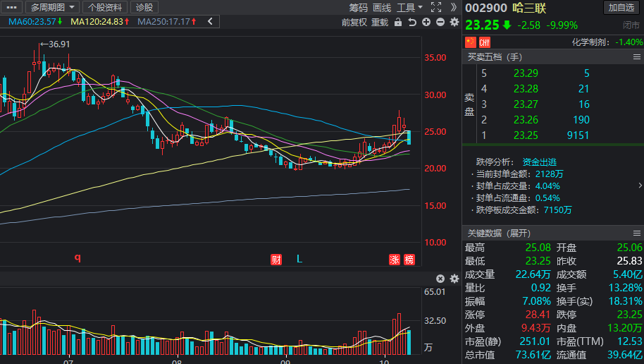Expand the 跌停分析 details arrow
644x364 pixels.
pos(640,186)
